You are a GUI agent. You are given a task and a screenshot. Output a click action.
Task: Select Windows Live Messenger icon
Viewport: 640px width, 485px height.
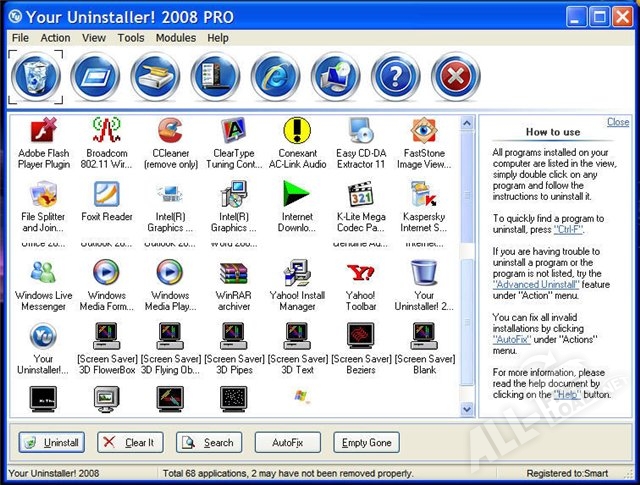pos(43,277)
